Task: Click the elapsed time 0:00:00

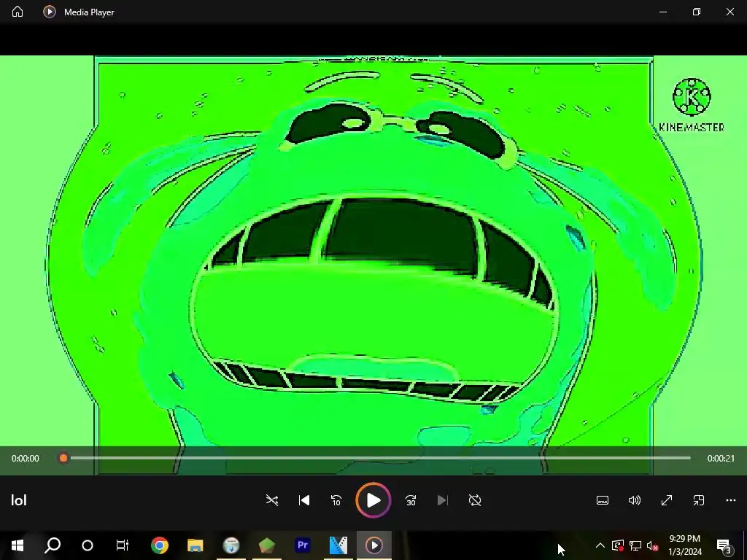Action: tap(26, 459)
